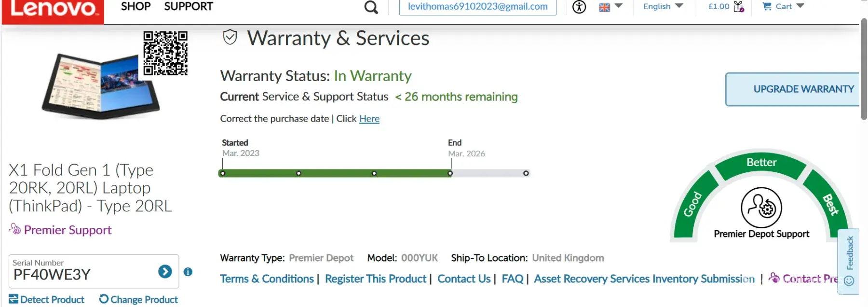
Task: Click the search magnifier icon
Action: point(371,7)
